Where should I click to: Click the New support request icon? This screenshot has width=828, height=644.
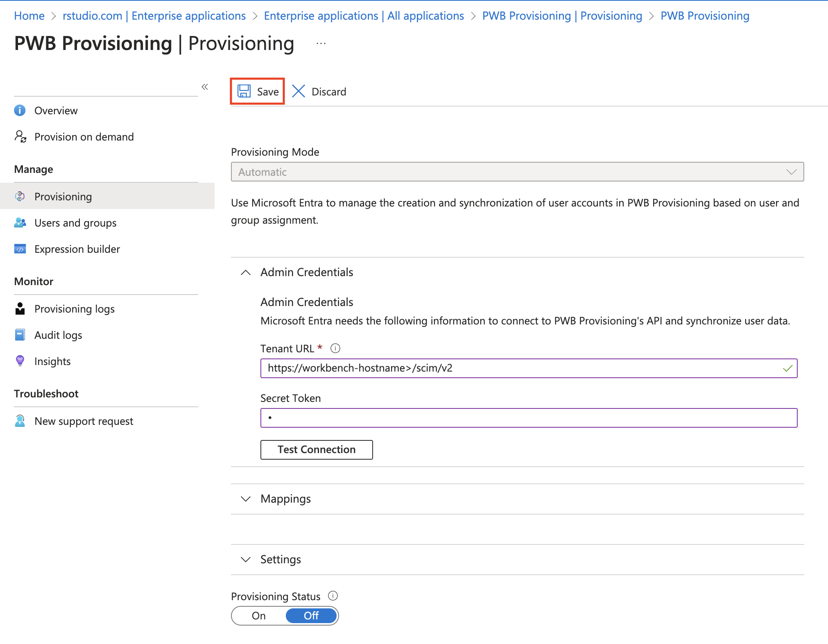point(20,421)
